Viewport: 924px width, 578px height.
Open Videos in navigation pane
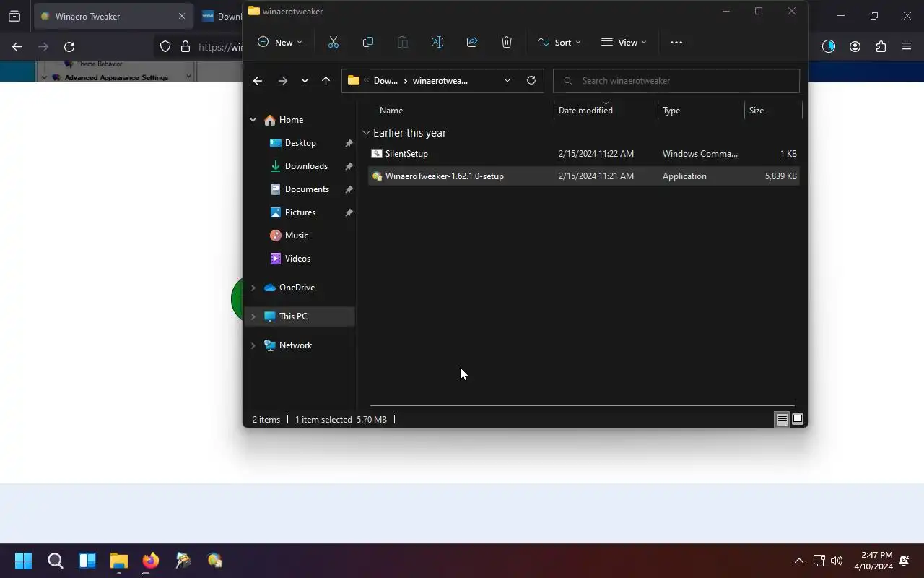pos(297,259)
